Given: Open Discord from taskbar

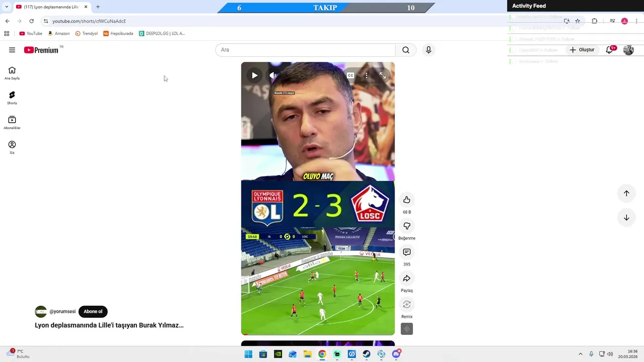Looking at the screenshot, I should coord(396,354).
